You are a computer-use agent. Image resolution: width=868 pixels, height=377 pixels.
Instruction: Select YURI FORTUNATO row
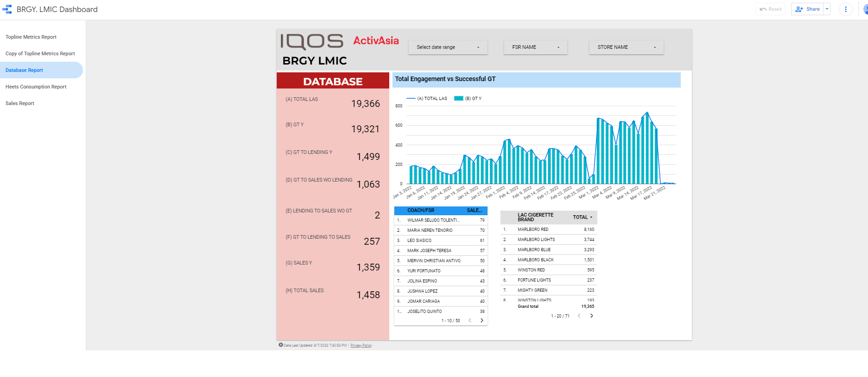(441, 271)
